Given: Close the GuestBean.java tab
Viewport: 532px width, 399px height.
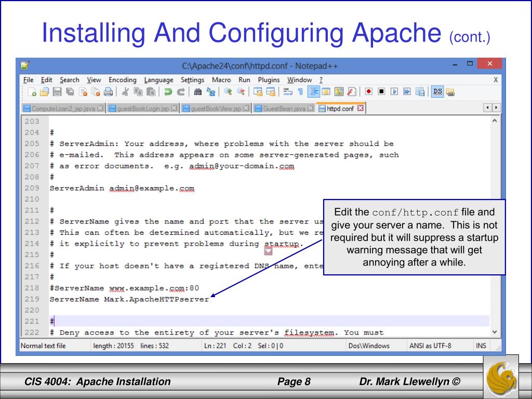Looking at the screenshot, I should point(311,108).
